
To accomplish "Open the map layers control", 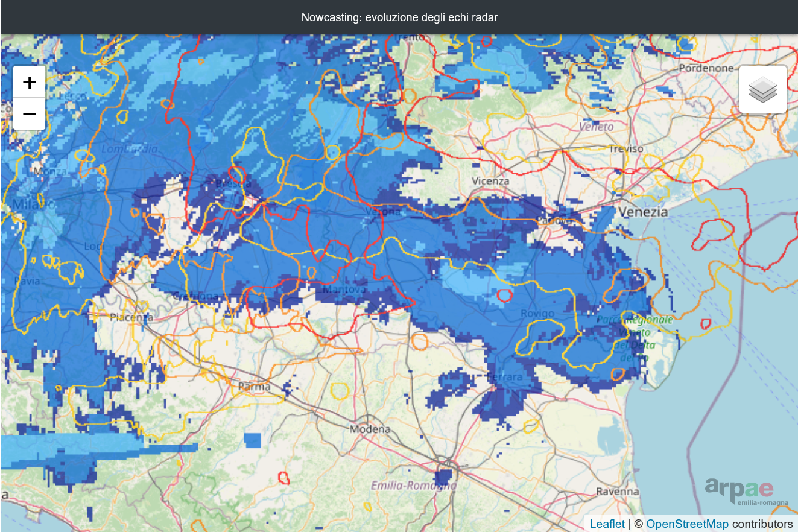I will click(x=762, y=89).
